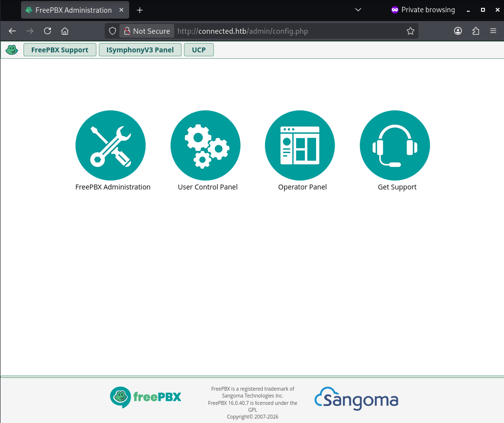Open the User Control Panel gears icon
The image size is (504, 423).
coord(206,145)
